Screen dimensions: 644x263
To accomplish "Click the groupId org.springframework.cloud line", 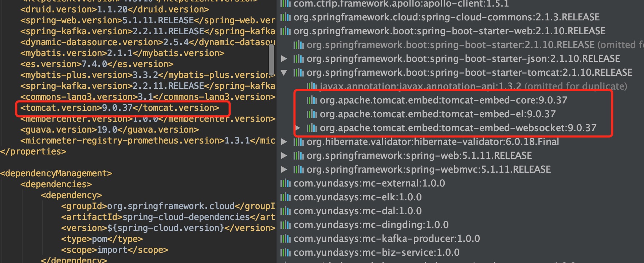I will [x=168, y=206].
